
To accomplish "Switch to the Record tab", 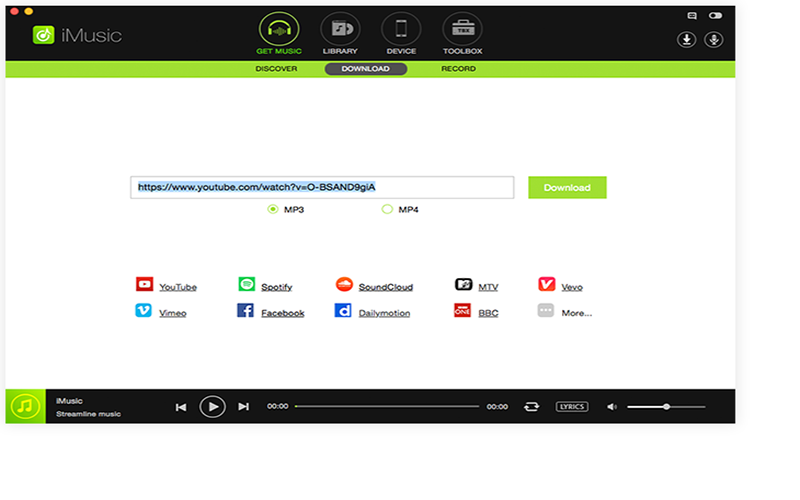I will 458,68.
